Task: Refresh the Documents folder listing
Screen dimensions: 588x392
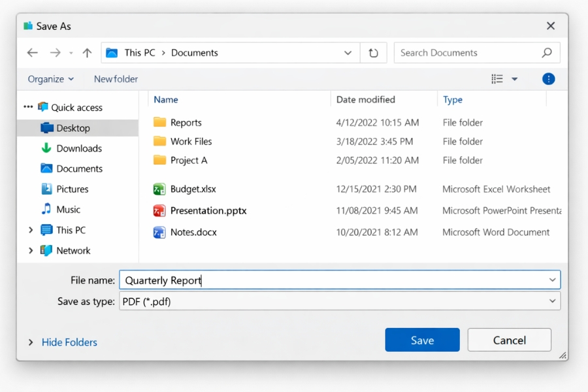Action: pos(374,53)
